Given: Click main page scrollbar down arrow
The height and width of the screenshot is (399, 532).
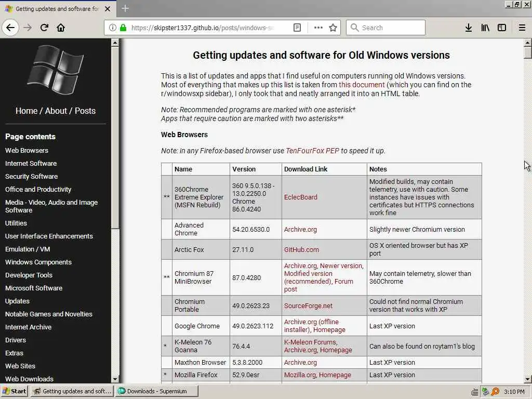Looking at the screenshot, I should pos(528,379).
